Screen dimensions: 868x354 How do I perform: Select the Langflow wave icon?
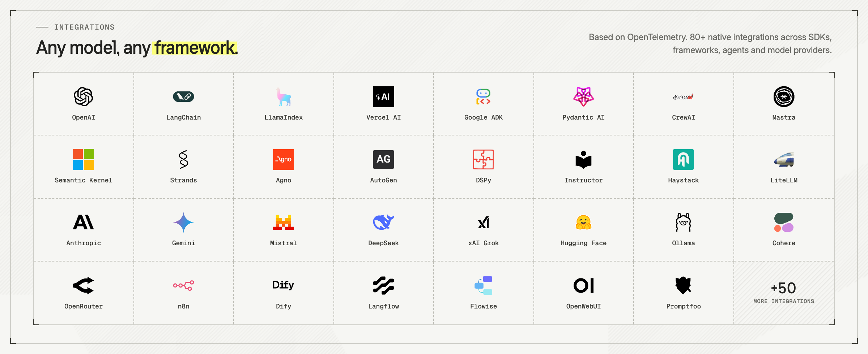383,285
